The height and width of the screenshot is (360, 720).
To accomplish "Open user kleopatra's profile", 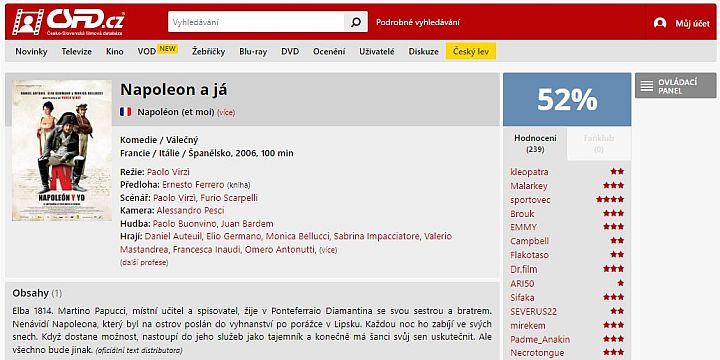I will 529,172.
